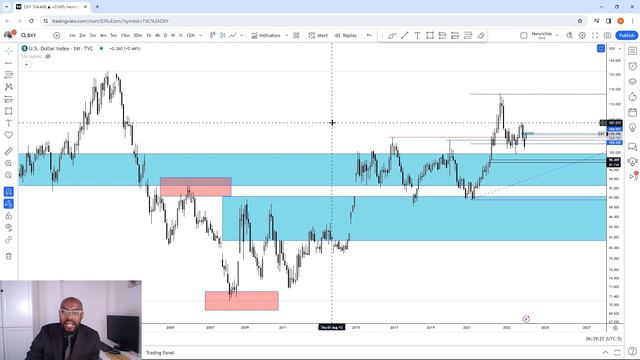The image size is (640, 360).
Task: Open the ideas lightbulb panel icon
Action: click(x=632, y=128)
